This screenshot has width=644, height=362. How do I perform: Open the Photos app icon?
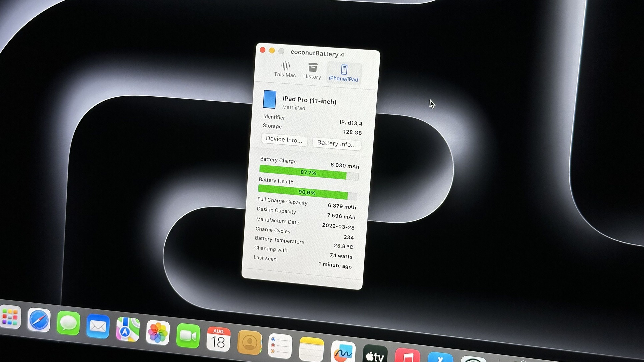point(158,333)
